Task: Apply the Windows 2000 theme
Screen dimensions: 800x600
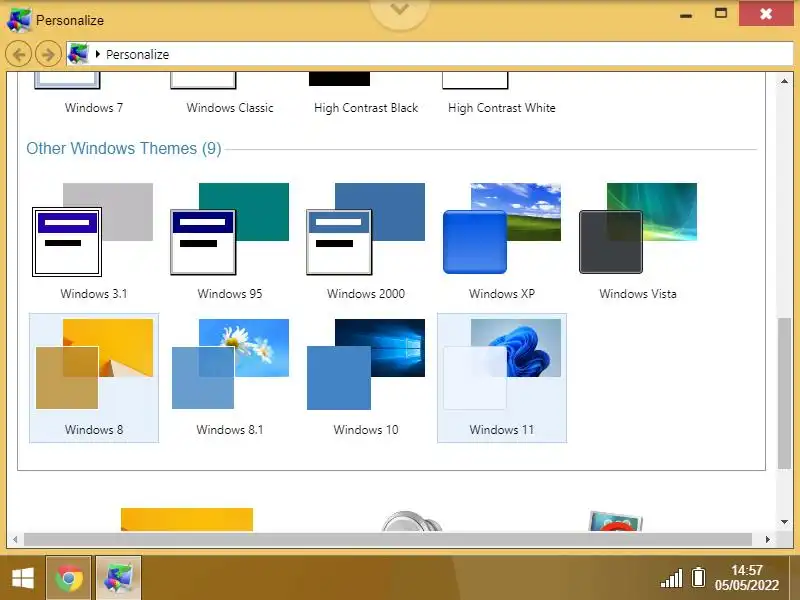Action: coord(365,230)
